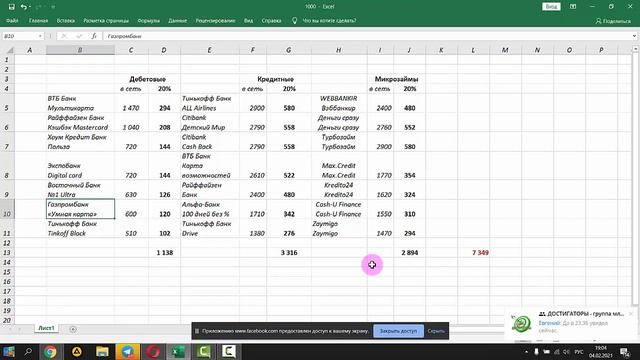Click the Кредитные header cell
This screenshot has height=360, width=640.
tap(276, 79)
